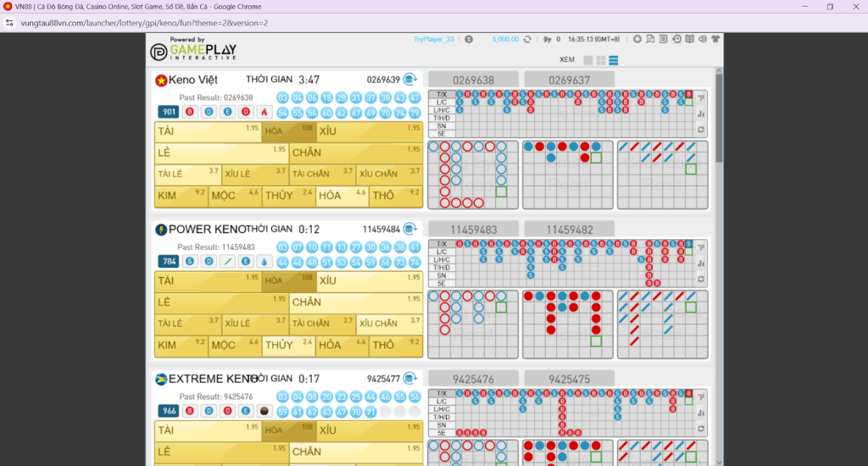The width and height of the screenshot is (868, 466).
Task: Bet on TÀI in Keno Việt
Action: [208, 131]
